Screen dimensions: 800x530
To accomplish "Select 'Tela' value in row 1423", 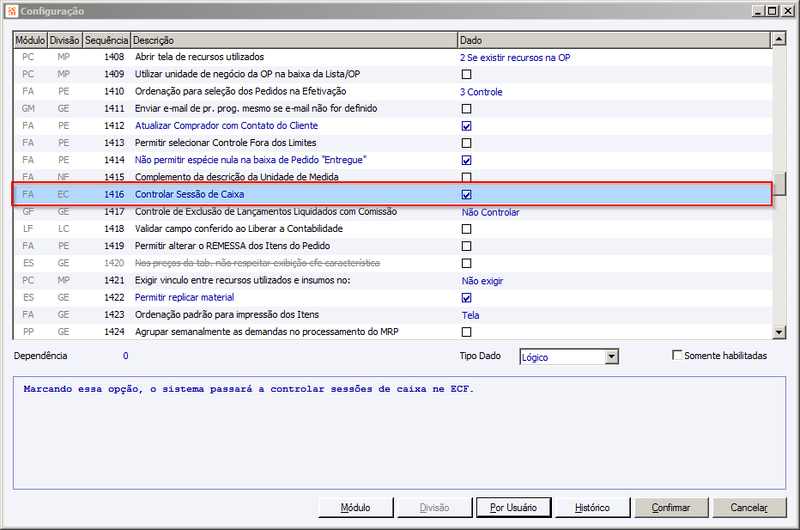I will coord(470,315).
